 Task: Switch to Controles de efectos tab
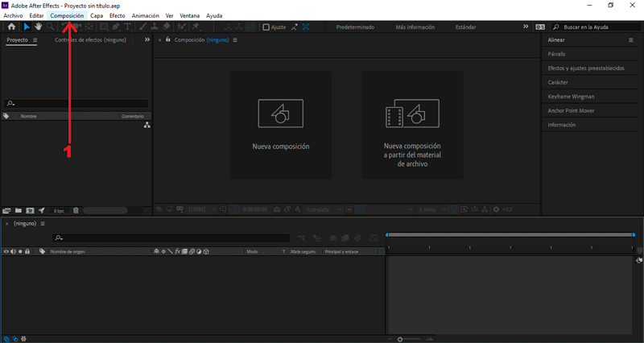click(x=91, y=39)
